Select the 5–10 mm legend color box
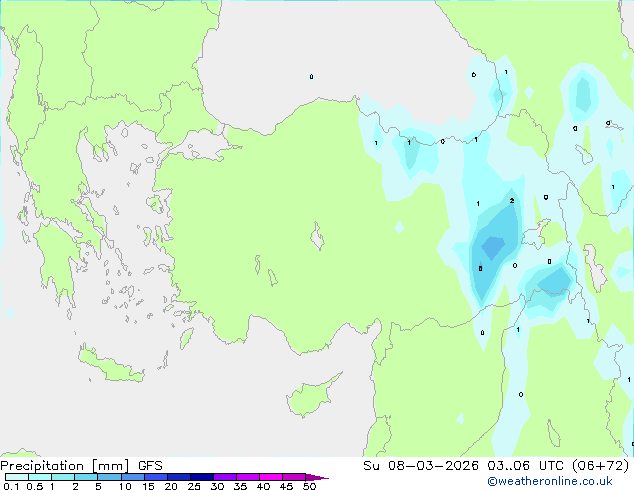This screenshot has width=634, height=490. pyautogui.click(x=109, y=477)
